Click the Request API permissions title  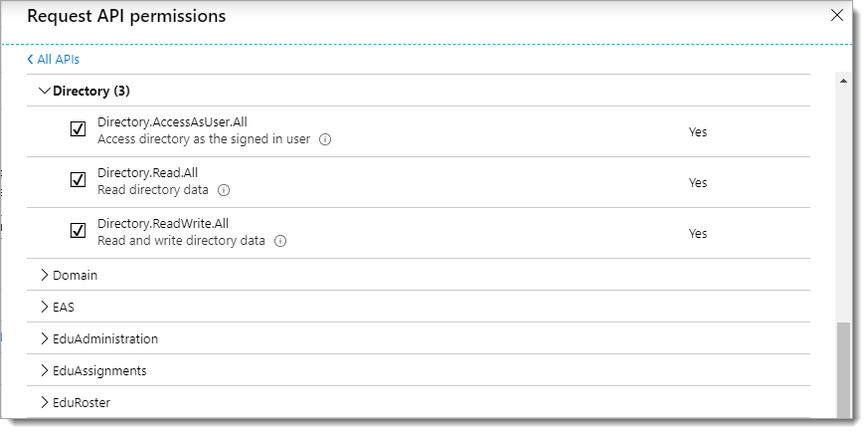[x=126, y=16]
